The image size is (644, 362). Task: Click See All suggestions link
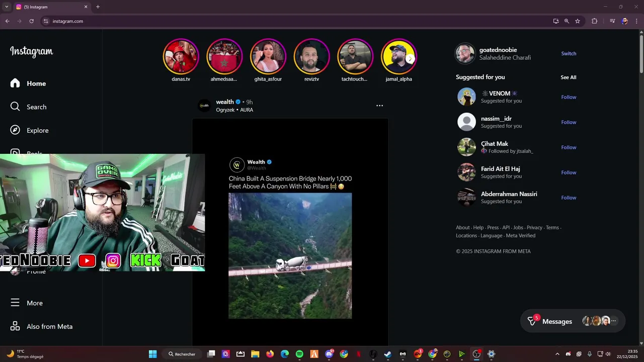click(x=569, y=77)
